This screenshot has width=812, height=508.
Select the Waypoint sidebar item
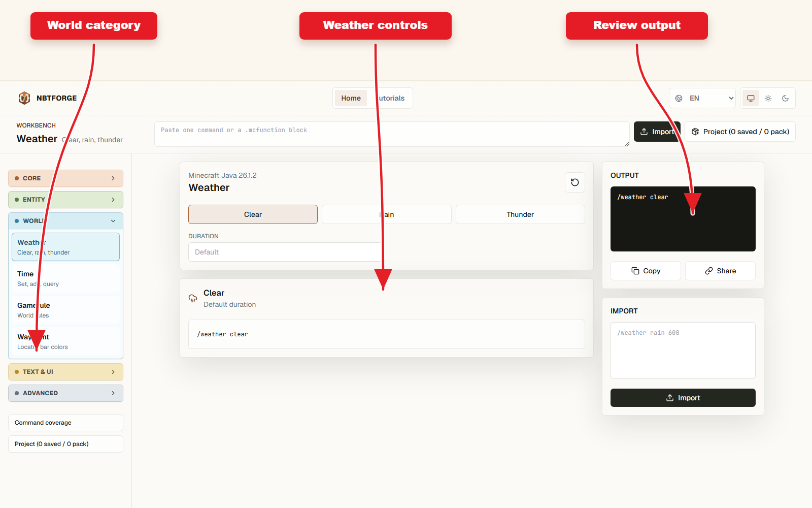tap(65, 341)
